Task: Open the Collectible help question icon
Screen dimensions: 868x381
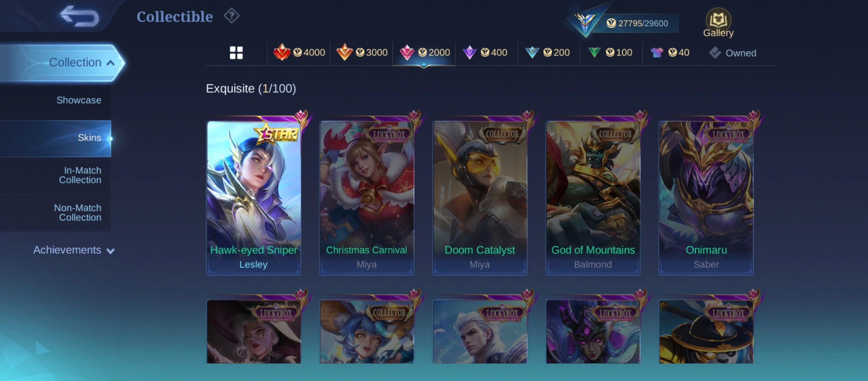Action: pyautogui.click(x=231, y=16)
